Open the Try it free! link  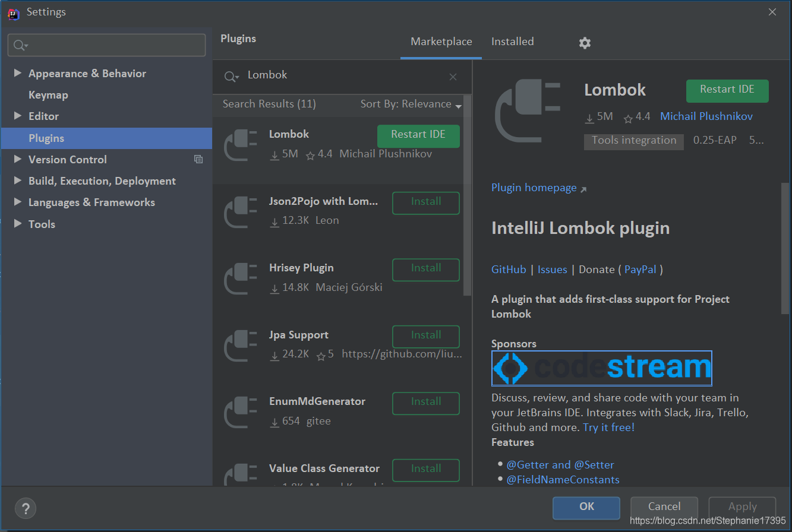pos(609,427)
